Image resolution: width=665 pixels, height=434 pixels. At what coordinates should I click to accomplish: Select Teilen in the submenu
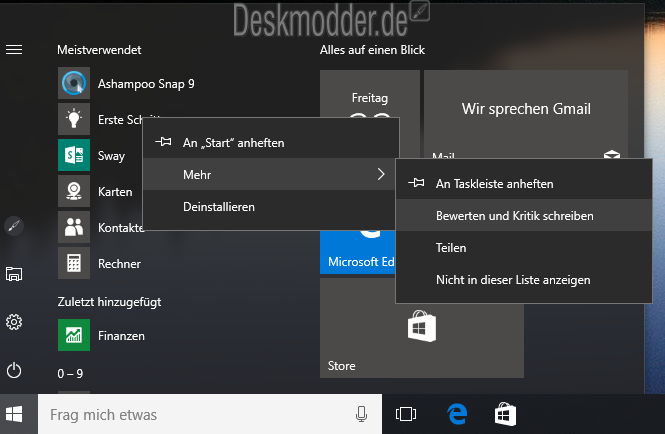click(x=524, y=248)
